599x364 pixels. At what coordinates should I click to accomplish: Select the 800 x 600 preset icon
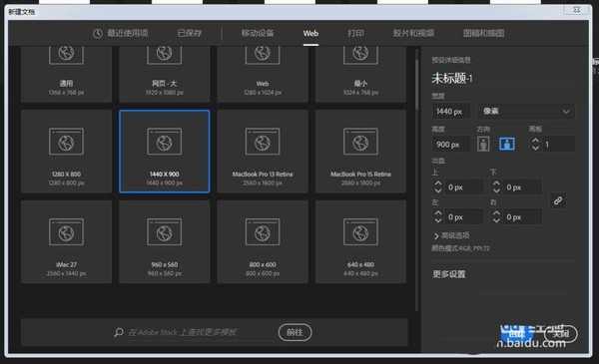[263, 232]
